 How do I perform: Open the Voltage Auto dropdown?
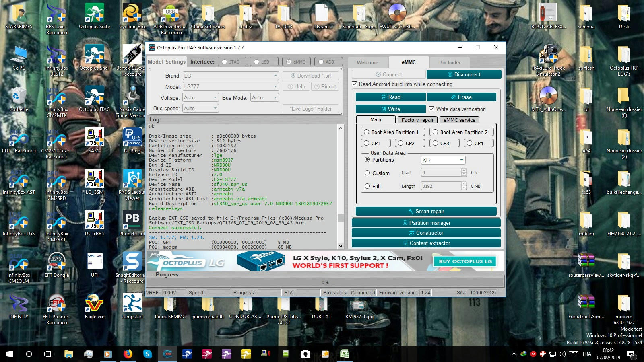click(200, 97)
